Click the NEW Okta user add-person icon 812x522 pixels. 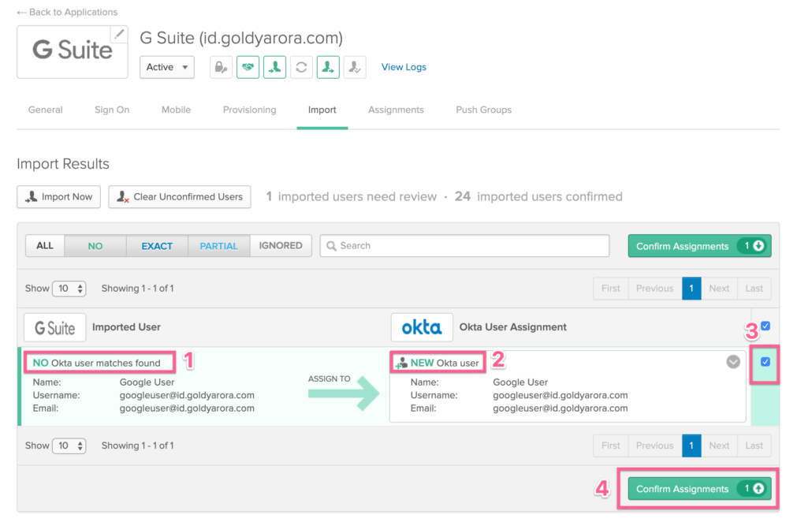click(x=401, y=364)
